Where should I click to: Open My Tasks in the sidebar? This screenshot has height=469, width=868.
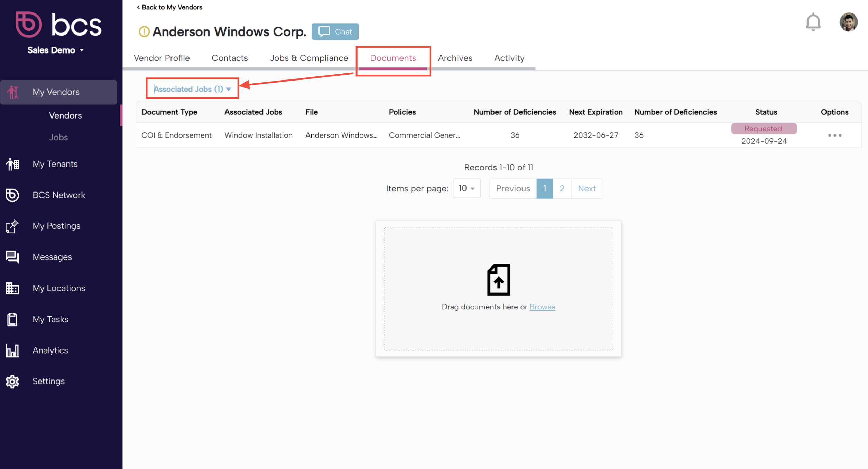[50, 319]
